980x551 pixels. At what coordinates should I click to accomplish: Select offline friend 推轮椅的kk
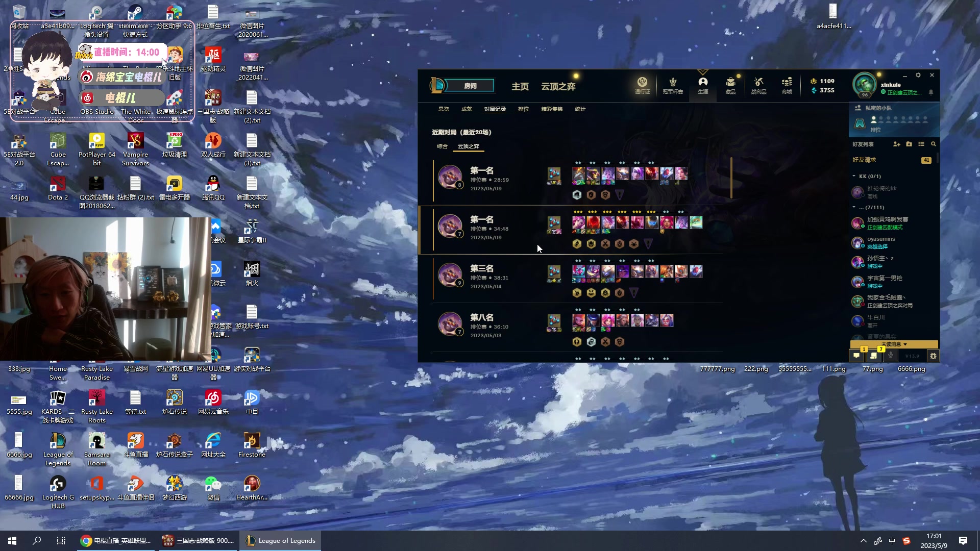[894, 192]
